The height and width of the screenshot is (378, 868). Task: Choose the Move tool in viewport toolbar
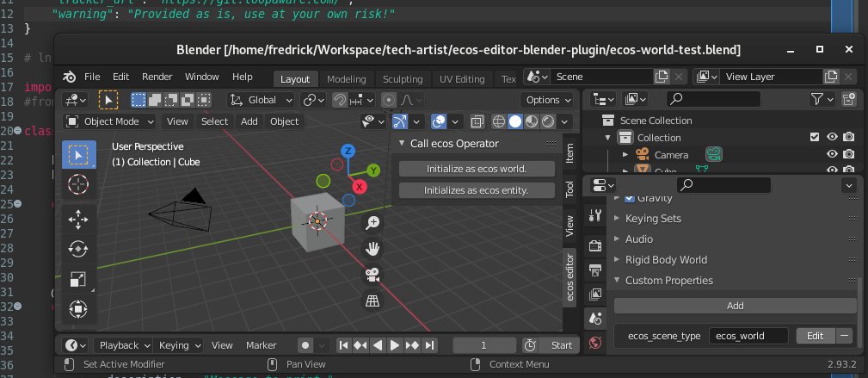point(78,220)
